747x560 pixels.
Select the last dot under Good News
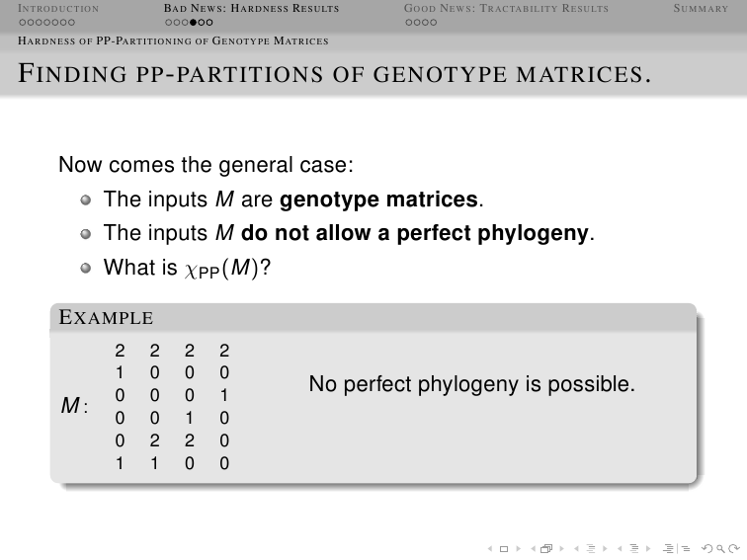click(433, 23)
